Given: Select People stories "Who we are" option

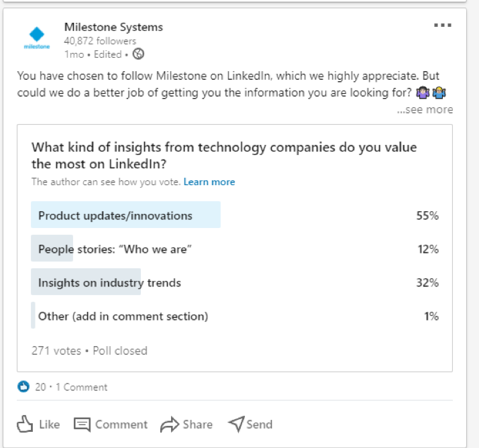Looking at the screenshot, I should click(x=115, y=249).
